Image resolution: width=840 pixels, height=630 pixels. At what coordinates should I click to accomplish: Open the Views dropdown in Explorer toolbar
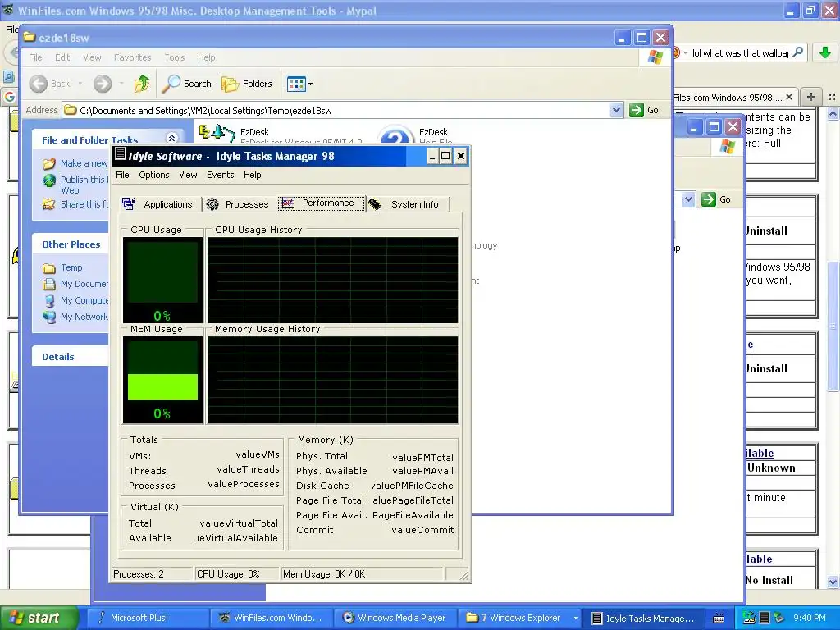pos(299,84)
